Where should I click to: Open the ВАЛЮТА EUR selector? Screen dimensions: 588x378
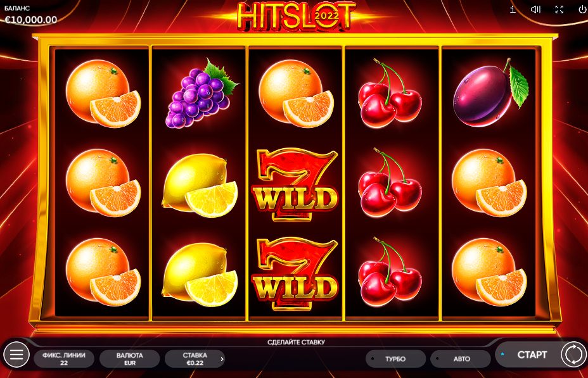129,359
